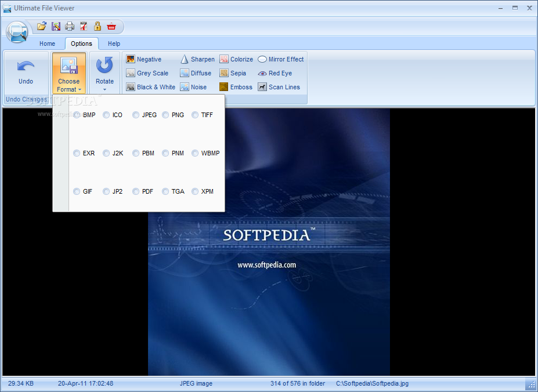Image resolution: width=538 pixels, height=392 pixels.
Task: Select the PDF format radio button
Action: click(136, 191)
